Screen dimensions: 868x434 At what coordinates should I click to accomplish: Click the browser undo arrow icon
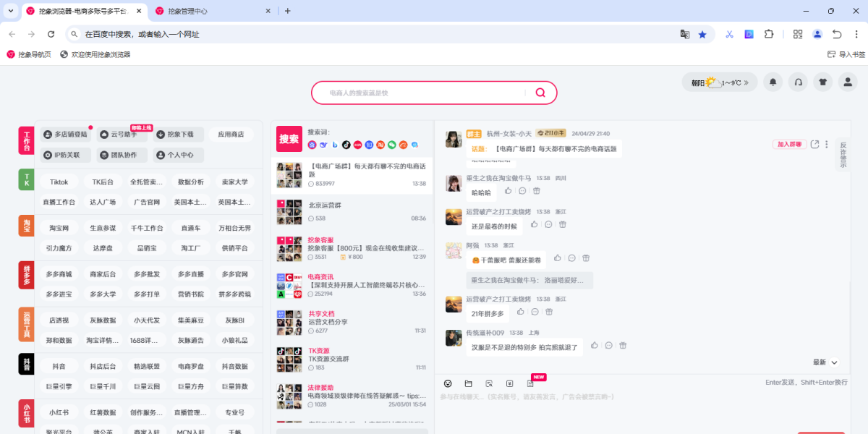[x=837, y=34]
